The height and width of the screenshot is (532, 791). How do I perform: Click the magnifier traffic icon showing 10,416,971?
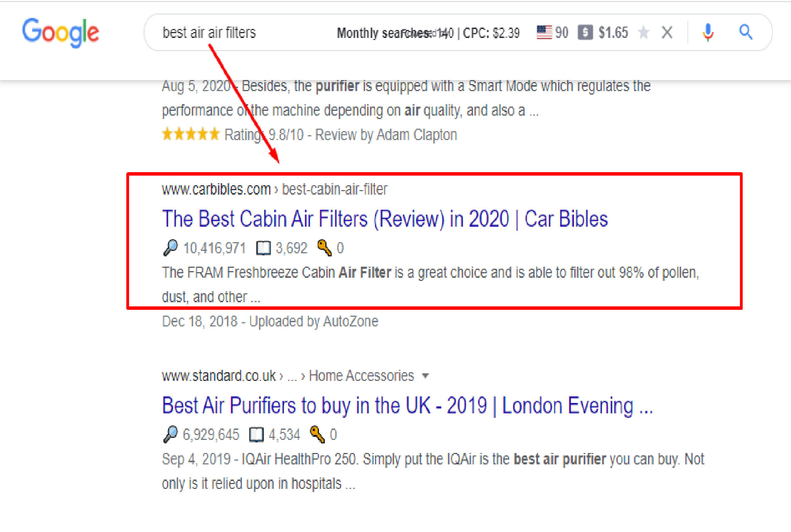[x=170, y=247]
